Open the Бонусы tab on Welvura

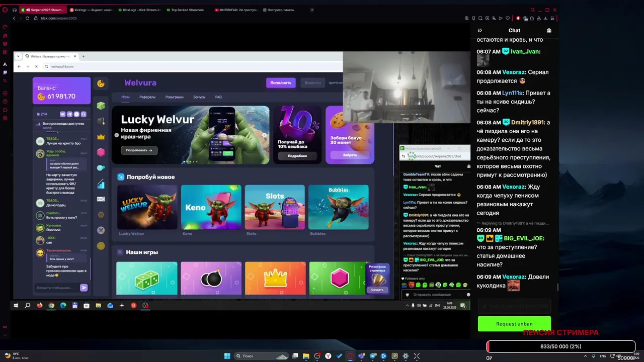(x=199, y=97)
